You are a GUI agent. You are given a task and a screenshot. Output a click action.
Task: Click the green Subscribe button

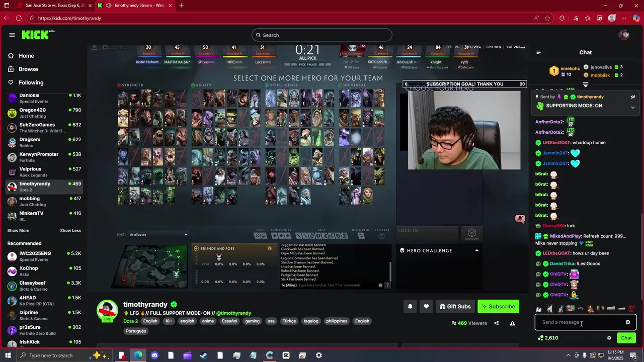(498, 306)
